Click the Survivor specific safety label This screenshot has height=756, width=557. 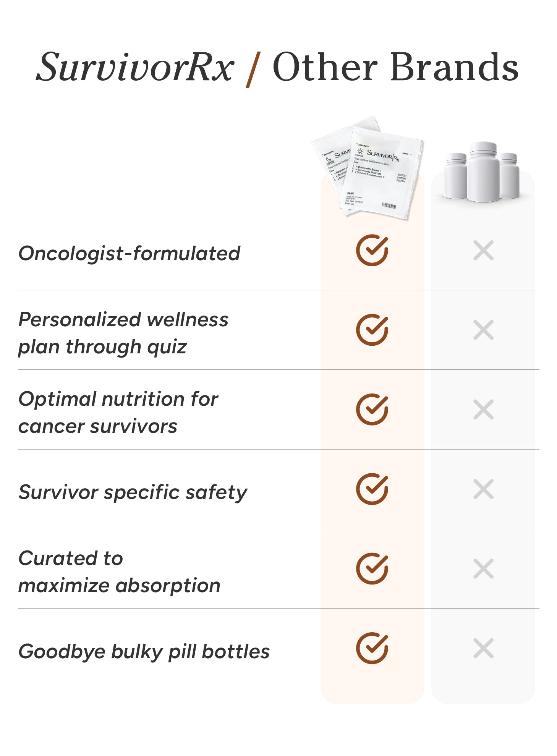click(x=133, y=492)
